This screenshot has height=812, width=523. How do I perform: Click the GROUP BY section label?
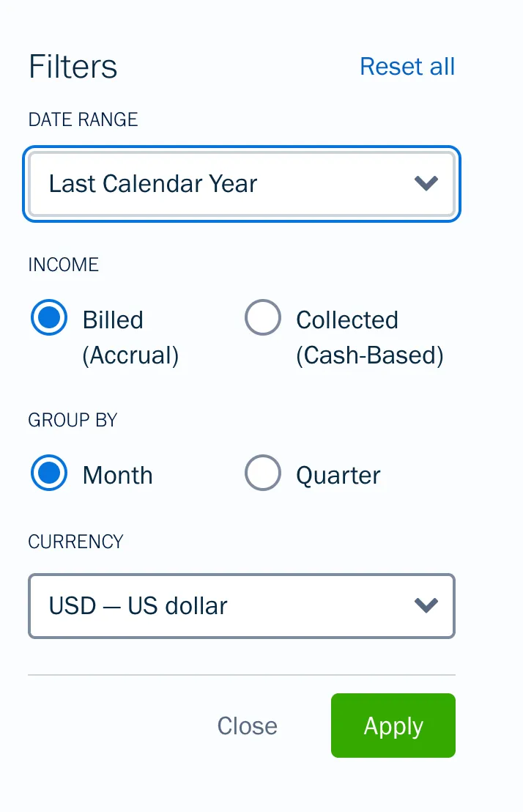73,420
